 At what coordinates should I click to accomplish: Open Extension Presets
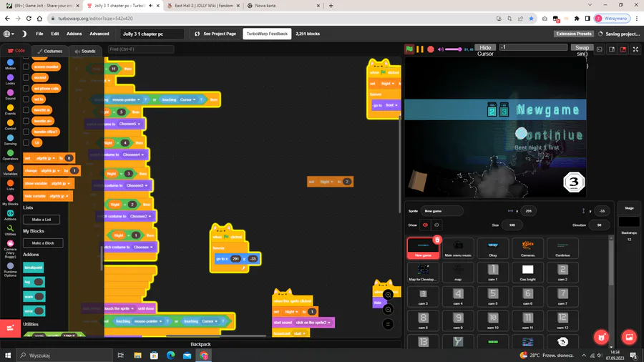tap(574, 34)
